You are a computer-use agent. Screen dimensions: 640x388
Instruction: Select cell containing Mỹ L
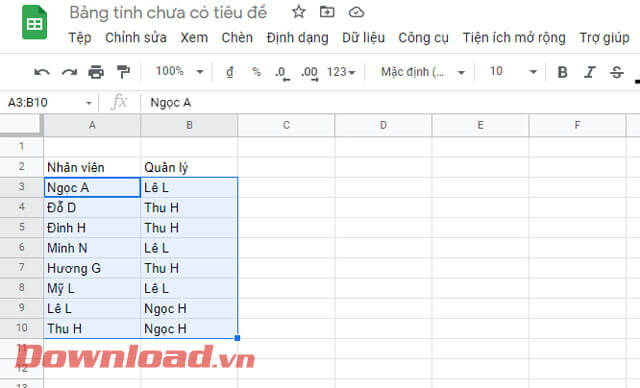(92, 288)
